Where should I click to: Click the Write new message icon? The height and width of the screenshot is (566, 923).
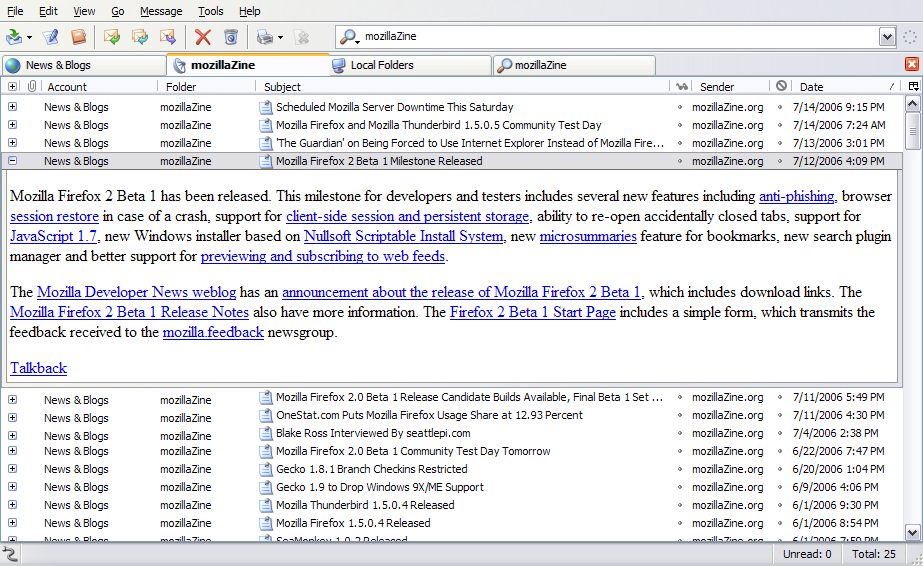[50, 37]
